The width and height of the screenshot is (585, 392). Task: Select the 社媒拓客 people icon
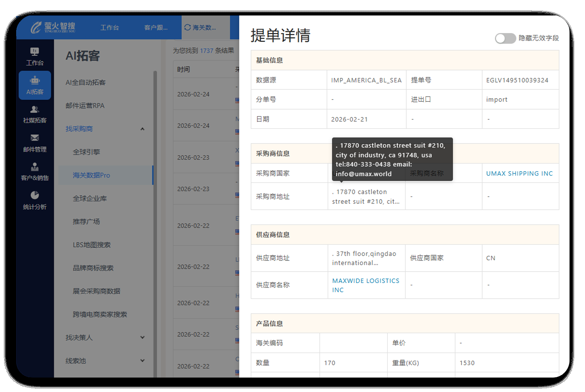(x=35, y=110)
